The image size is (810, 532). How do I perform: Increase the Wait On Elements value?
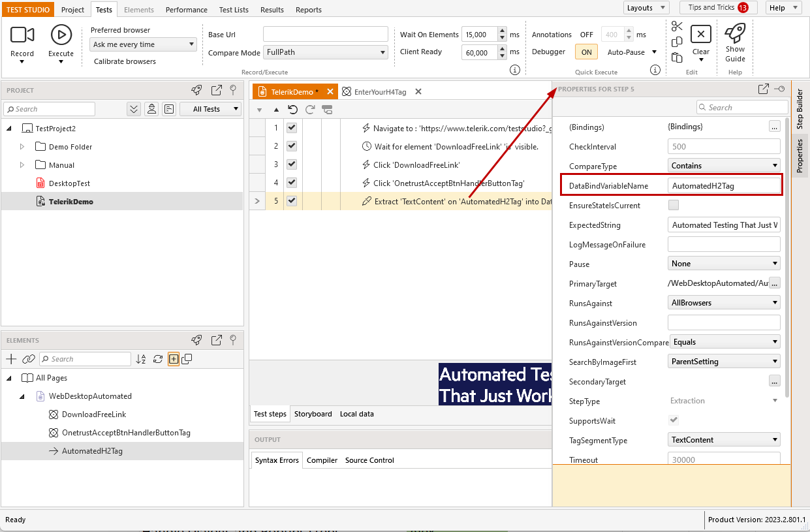pyautogui.click(x=502, y=31)
